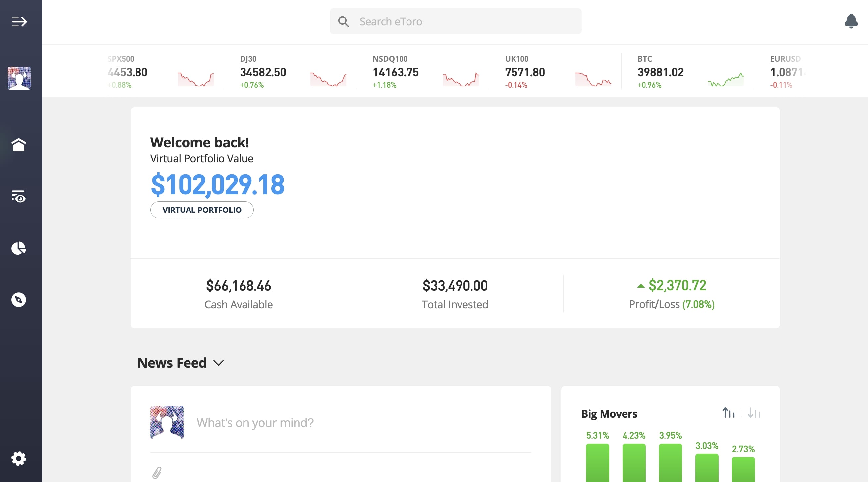Select the 4.23% Big Movers bar
Screen dimensions: 868x482
[x=634, y=462]
